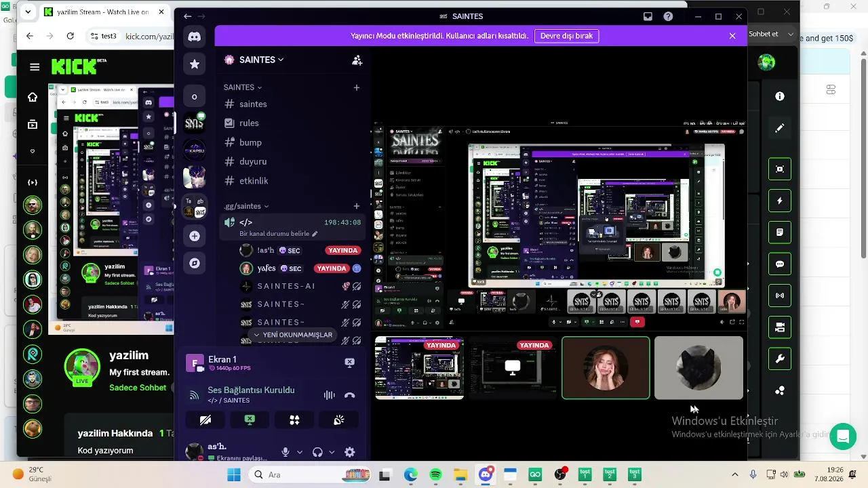Click the star icon in Discord server rail
Screen dimensions: 868x488
click(195, 64)
